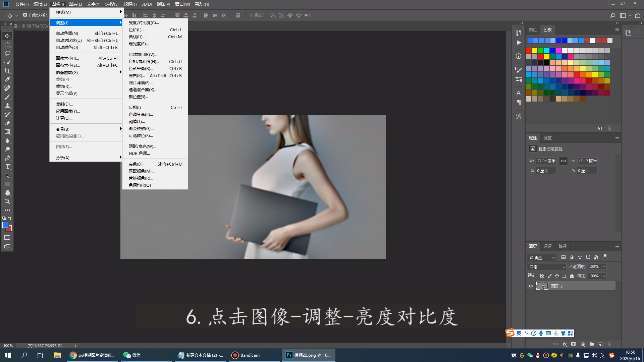Click the woman photo on the canvas
This screenshot has width=644, height=362.
(253, 187)
